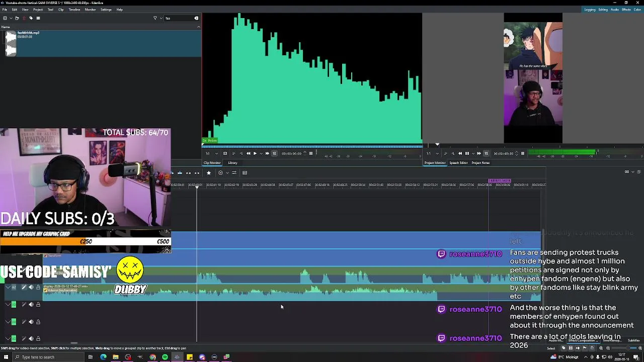Viewport: 644px width, 362px height.
Task: Click the Create Folder icon in project bin
Action: point(17,18)
